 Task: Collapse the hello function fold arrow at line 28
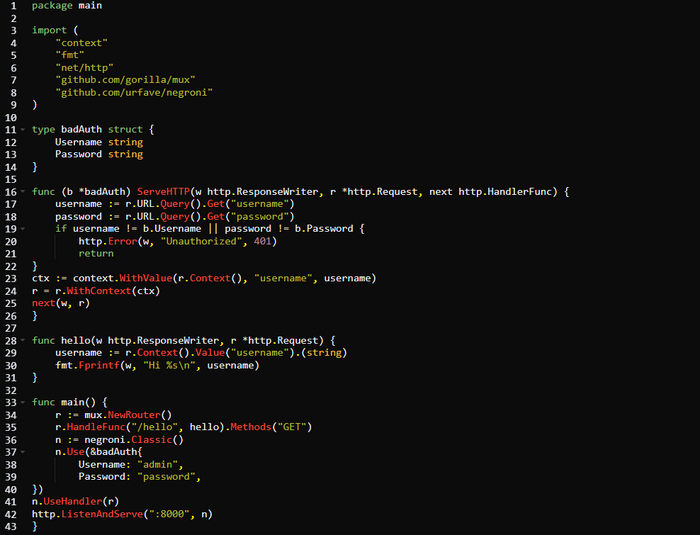23,341
